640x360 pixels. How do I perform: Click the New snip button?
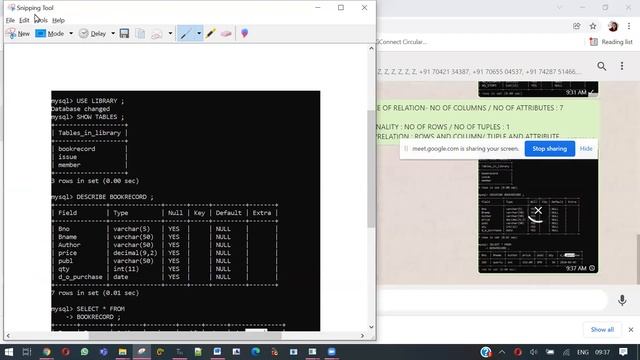[x=18, y=33]
